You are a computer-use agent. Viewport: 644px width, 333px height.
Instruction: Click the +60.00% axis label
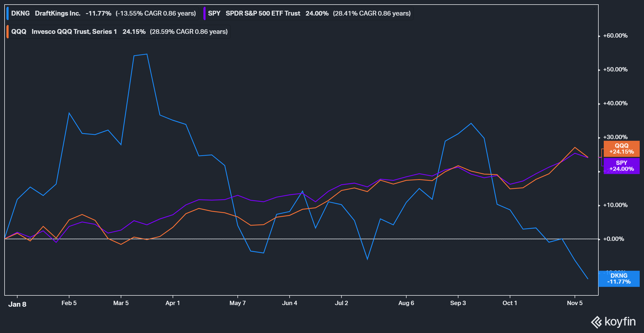tap(615, 36)
